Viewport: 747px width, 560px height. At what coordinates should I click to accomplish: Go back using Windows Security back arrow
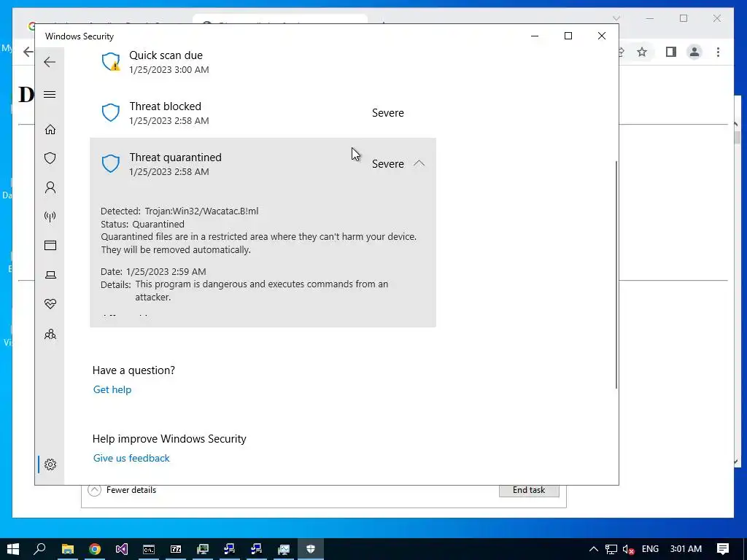50,62
